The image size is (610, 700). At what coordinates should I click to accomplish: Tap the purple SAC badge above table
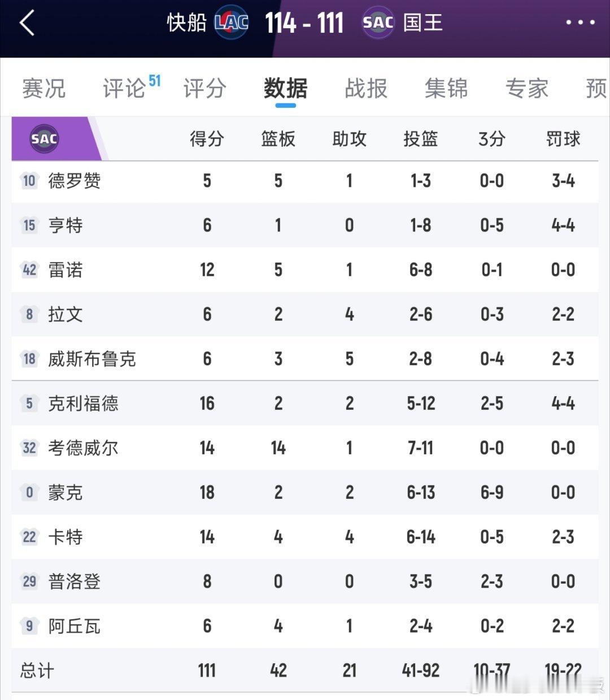coord(45,139)
